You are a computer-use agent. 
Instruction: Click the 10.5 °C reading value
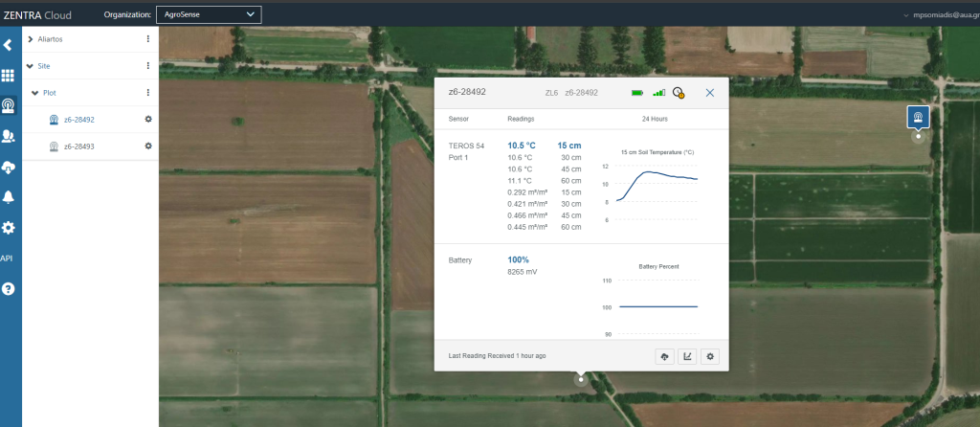[x=521, y=146]
